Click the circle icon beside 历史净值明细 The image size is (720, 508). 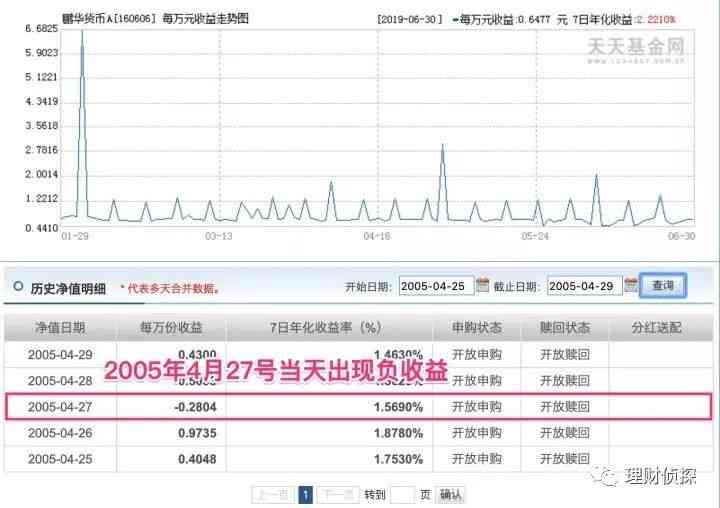[19, 287]
